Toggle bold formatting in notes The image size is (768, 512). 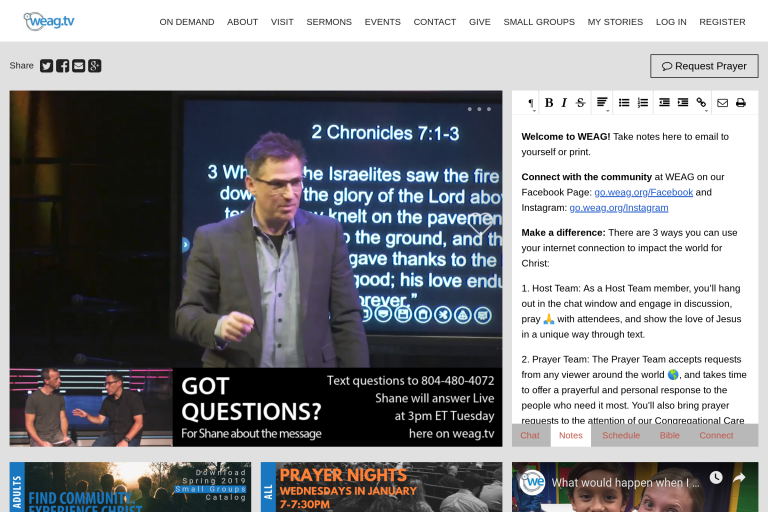click(x=548, y=103)
